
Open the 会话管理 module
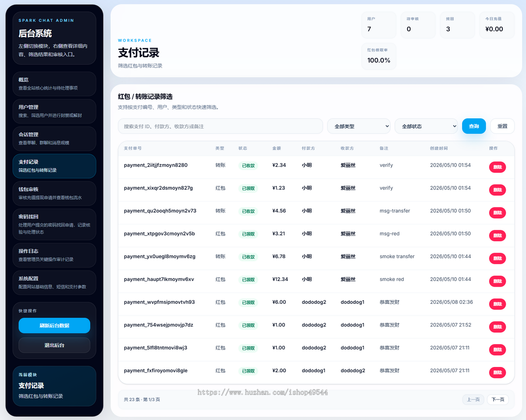click(x=54, y=139)
